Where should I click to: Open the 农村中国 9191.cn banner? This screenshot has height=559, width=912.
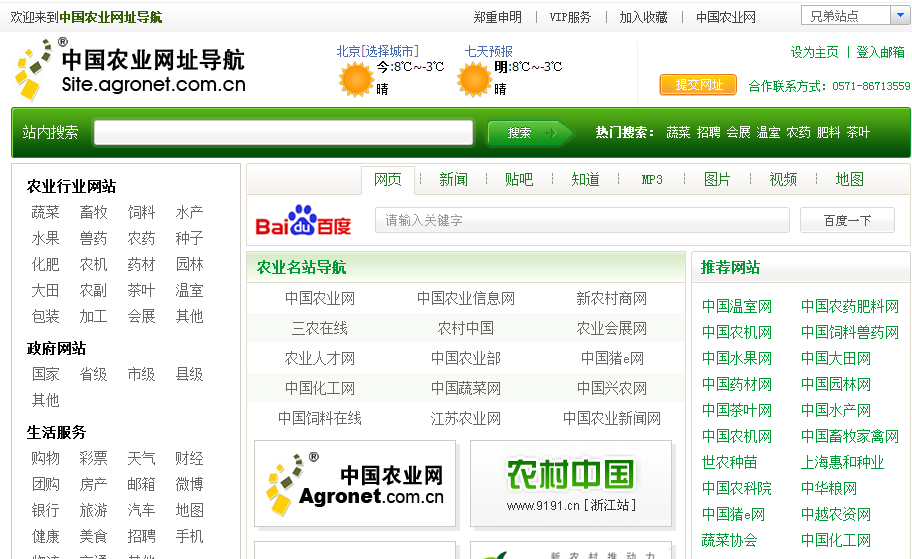[571, 484]
